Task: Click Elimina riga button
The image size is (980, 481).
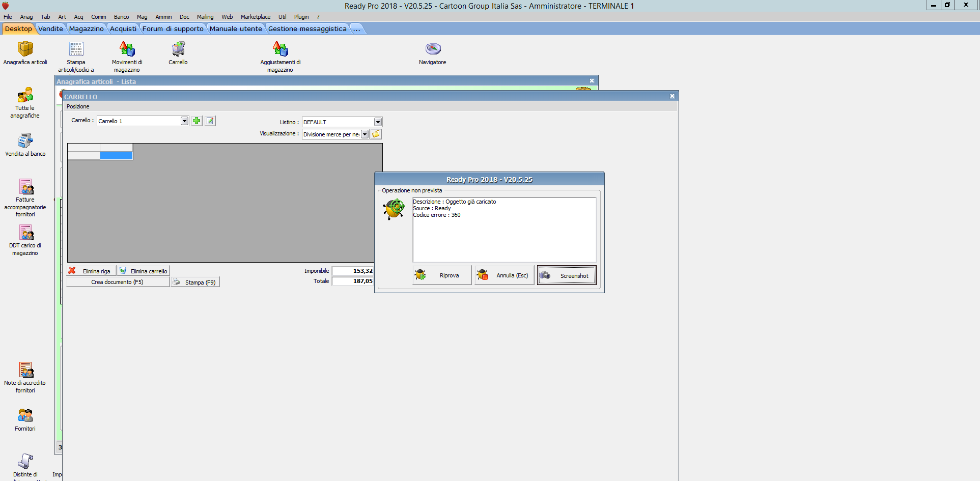Action: click(92, 271)
